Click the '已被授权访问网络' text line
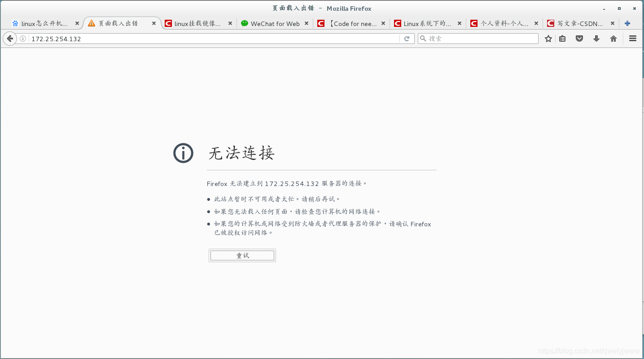Screen dimensions: 644x359 244,233
